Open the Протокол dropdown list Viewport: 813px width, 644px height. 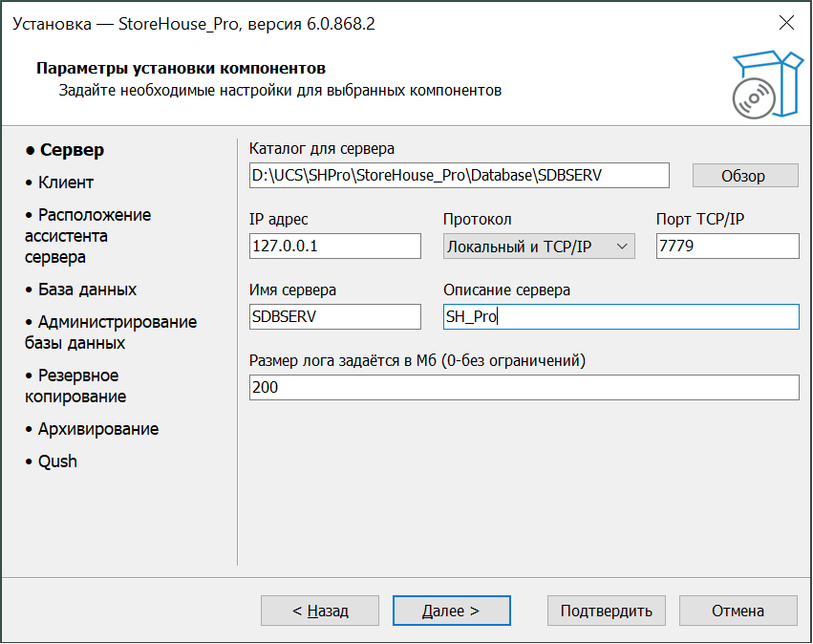click(539, 247)
